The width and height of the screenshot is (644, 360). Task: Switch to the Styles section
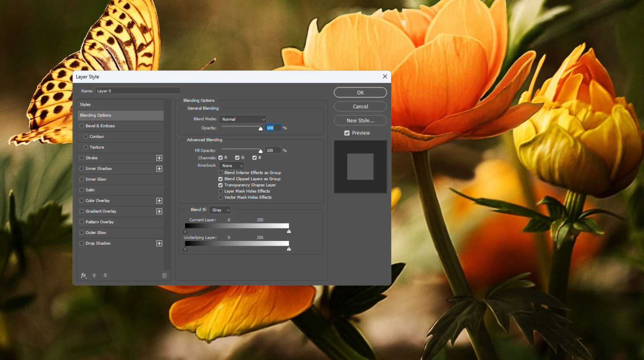85,104
